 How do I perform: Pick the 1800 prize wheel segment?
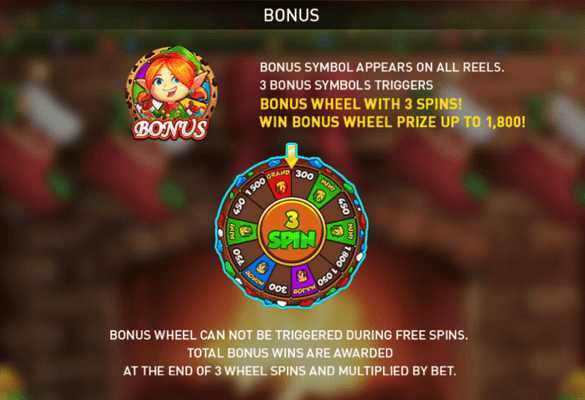click(x=344, y=257)
